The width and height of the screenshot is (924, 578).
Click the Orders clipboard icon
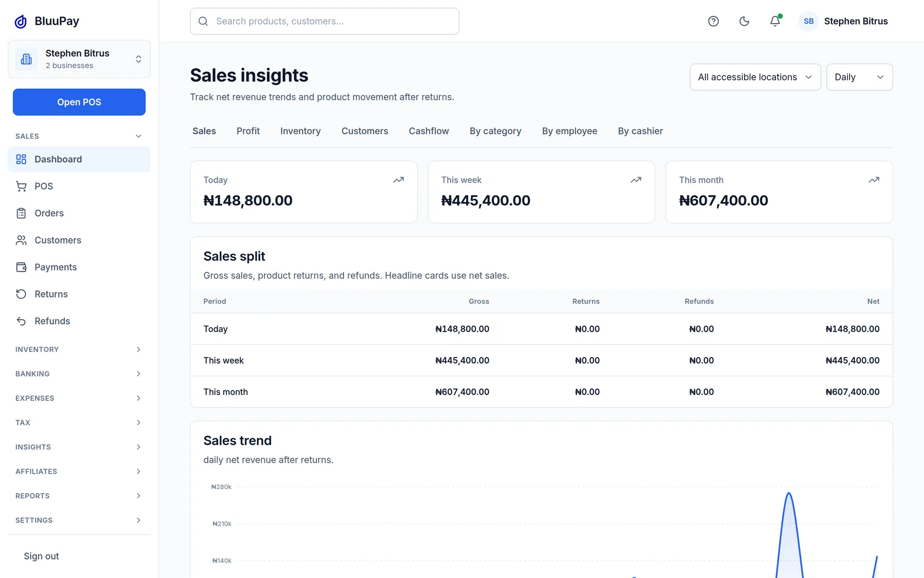21,213
